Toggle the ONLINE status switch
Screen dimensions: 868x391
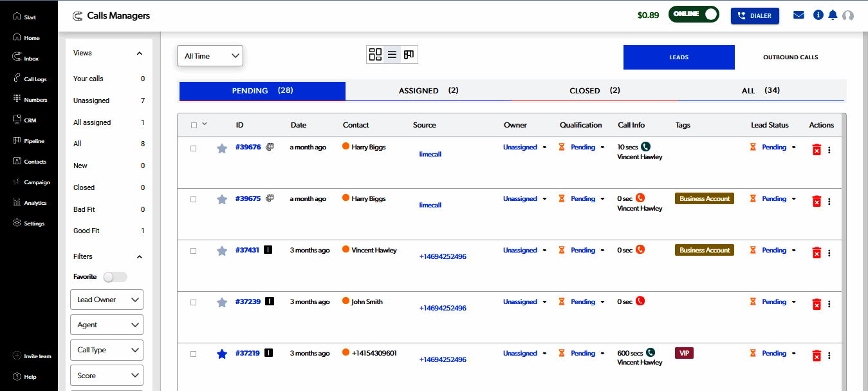pyautogui.click(x=694, y=14)
